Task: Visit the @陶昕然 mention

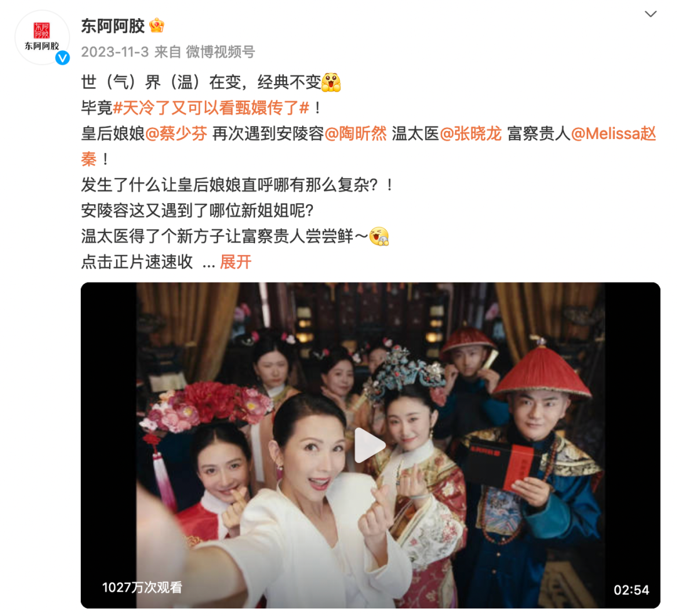Action: point(355,134)
